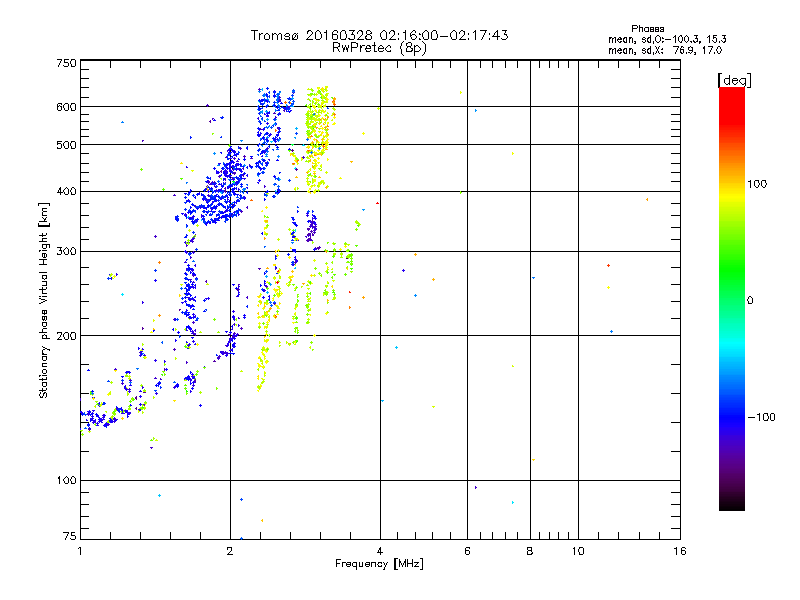Click the 'RwPretec (8p)' subtitle
Image resolution: width=800 pixels, height=600 pixels.
pos(379,48)
